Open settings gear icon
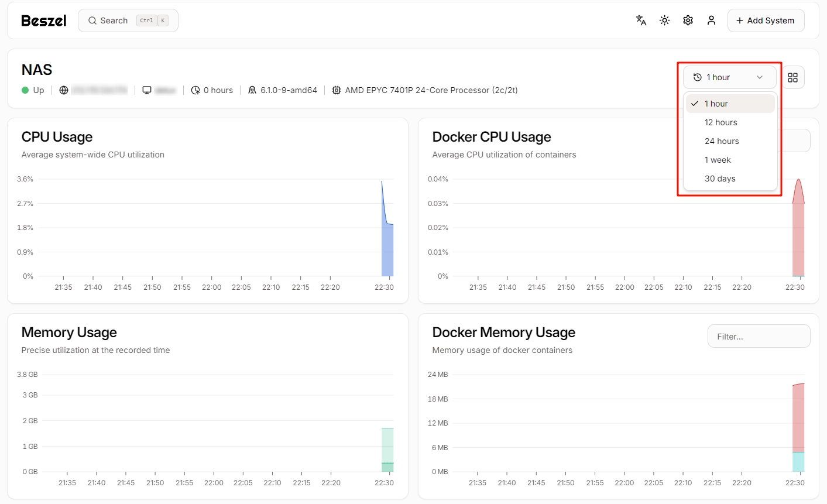The width and height of the screenshot is (827, 504). (688, 20)
